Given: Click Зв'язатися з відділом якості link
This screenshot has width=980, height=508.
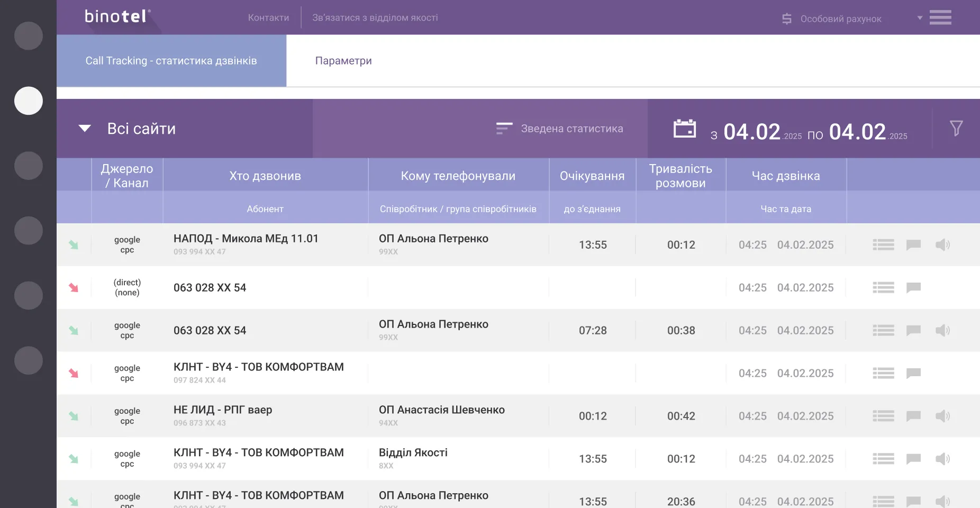Looking at the screenshot, I should click(375, 17).
